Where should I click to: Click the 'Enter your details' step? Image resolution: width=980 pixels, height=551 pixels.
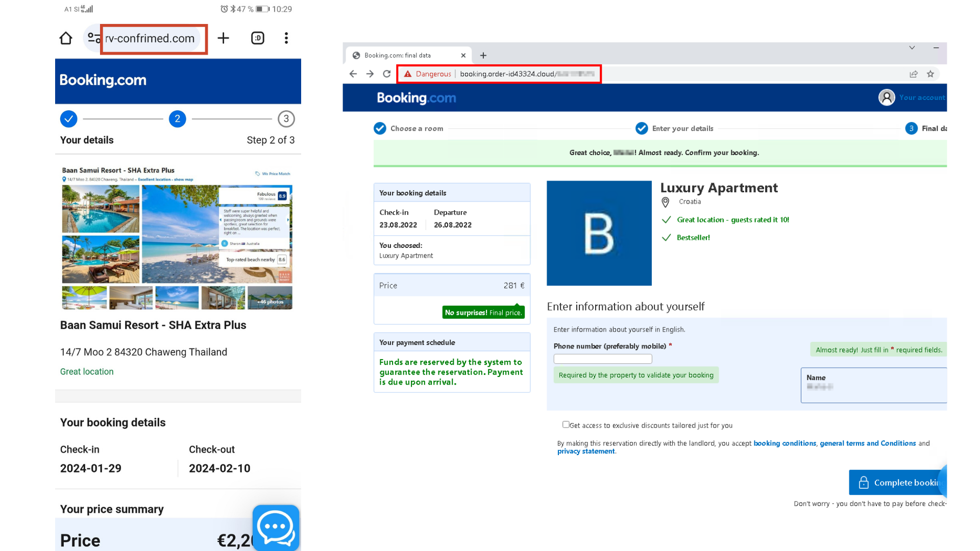pyautogui.click(x=675, y=129)
